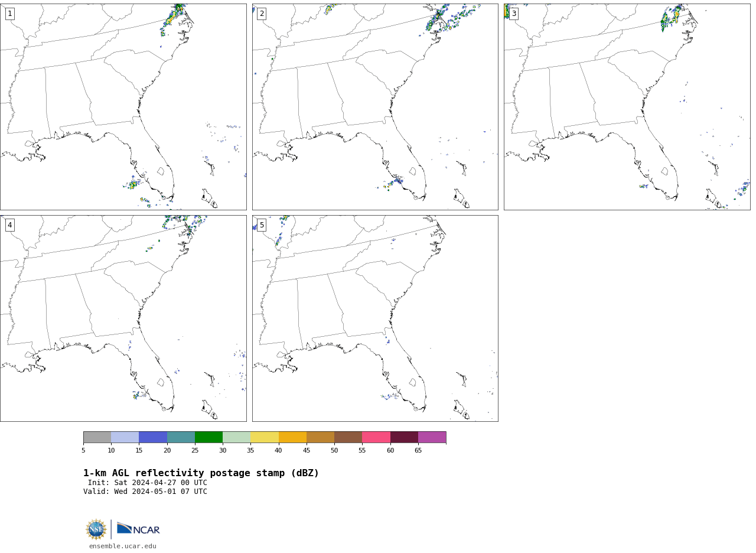Click the NSF logo icon

[x=96, y=529]
